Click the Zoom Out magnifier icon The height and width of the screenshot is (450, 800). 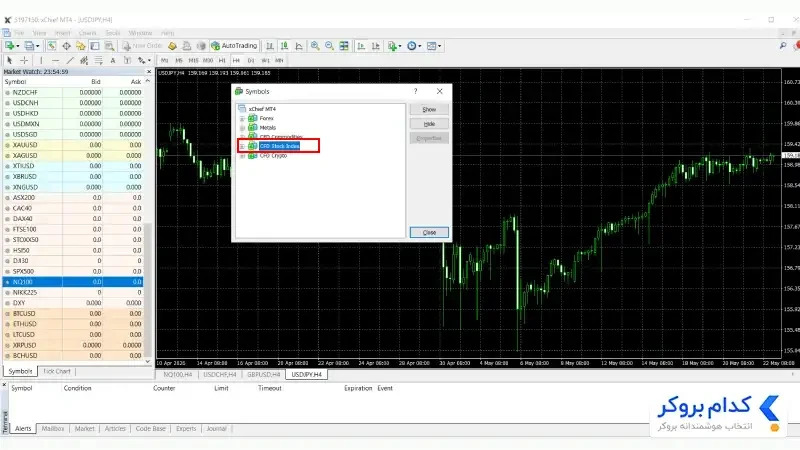point(330,46)
